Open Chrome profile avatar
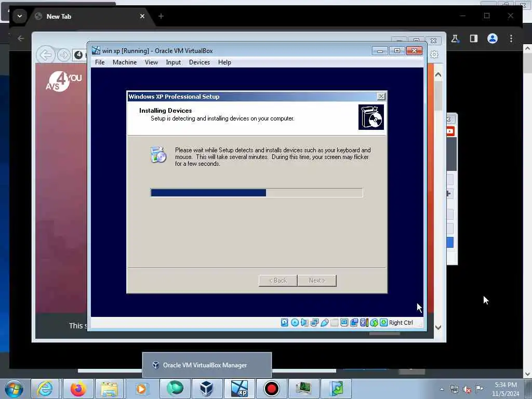Screen dimensions: 532x399 pyautogui.click(x=493, y=38)
